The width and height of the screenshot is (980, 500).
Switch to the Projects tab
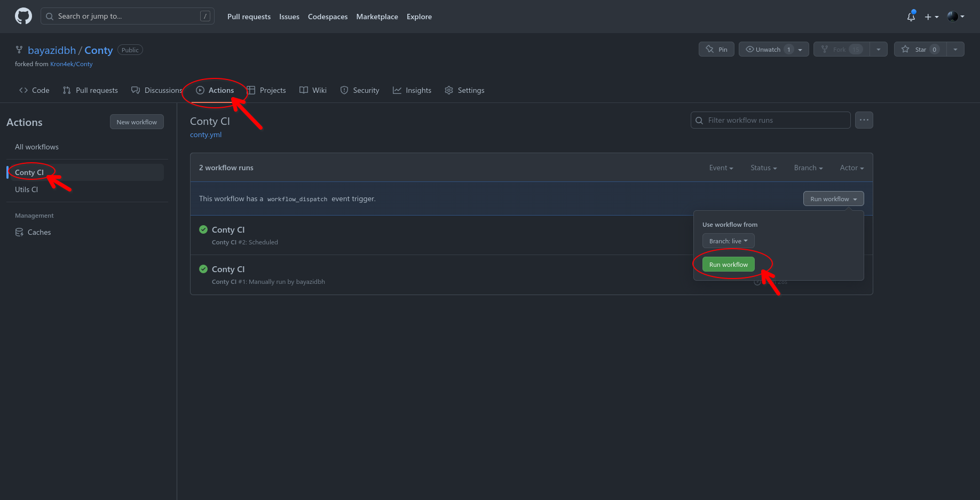[266, 90]
